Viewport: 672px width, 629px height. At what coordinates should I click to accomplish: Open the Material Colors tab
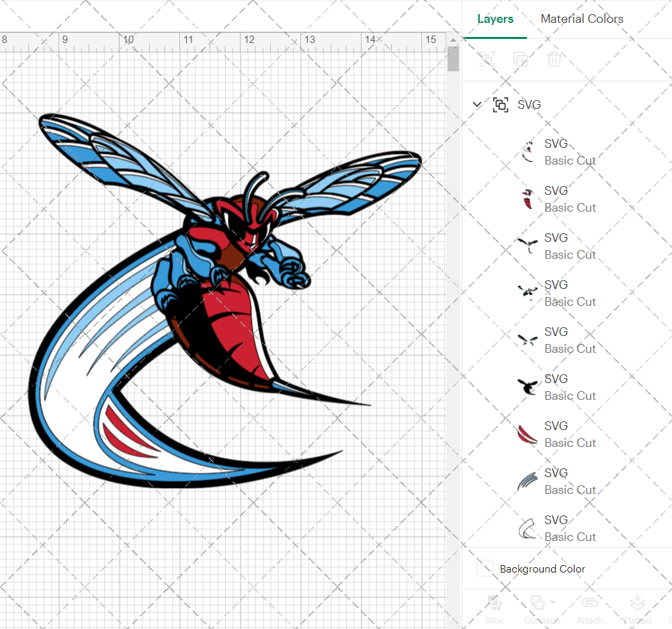click(x=581, y=19)
